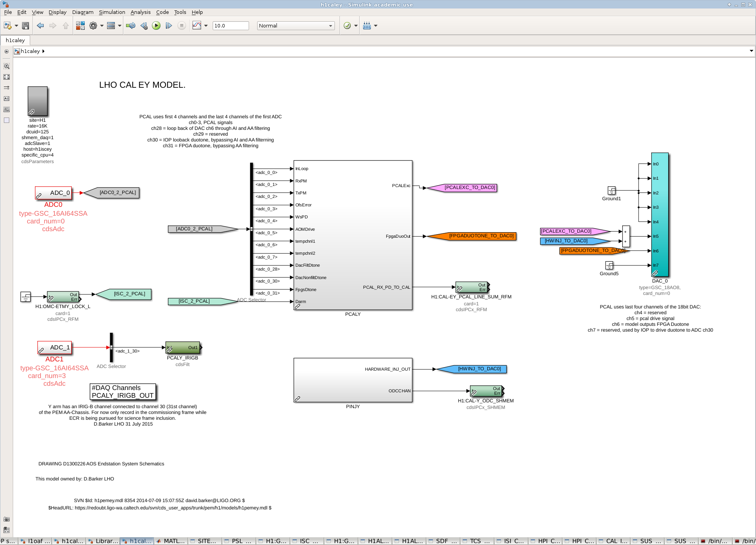Click the New Model icon

pyautogui.click(x=7, y=26)
